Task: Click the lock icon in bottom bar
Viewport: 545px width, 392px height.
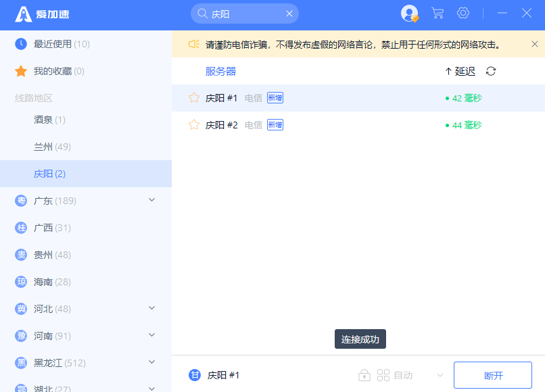Action: 364,375
